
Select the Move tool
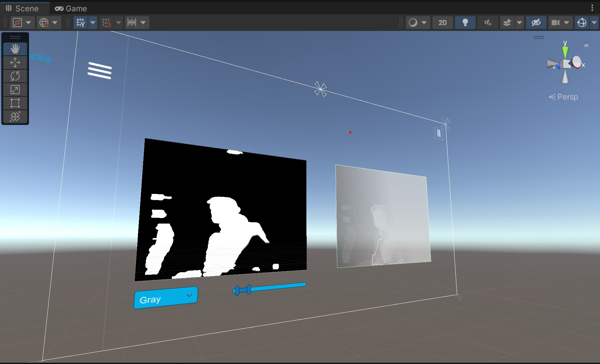click(x=15, y=63)
